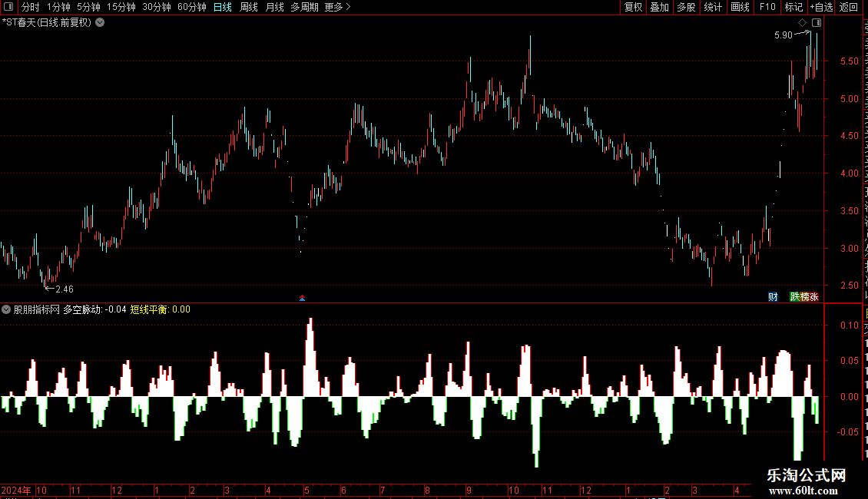868x499 pixels.
Task: Click the diamond icon in chart corner
Action: 802,23
